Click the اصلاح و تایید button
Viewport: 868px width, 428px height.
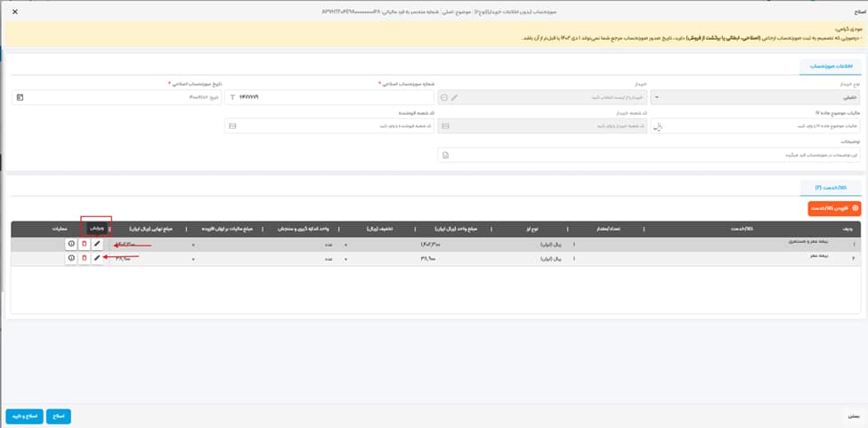[25, 416]
